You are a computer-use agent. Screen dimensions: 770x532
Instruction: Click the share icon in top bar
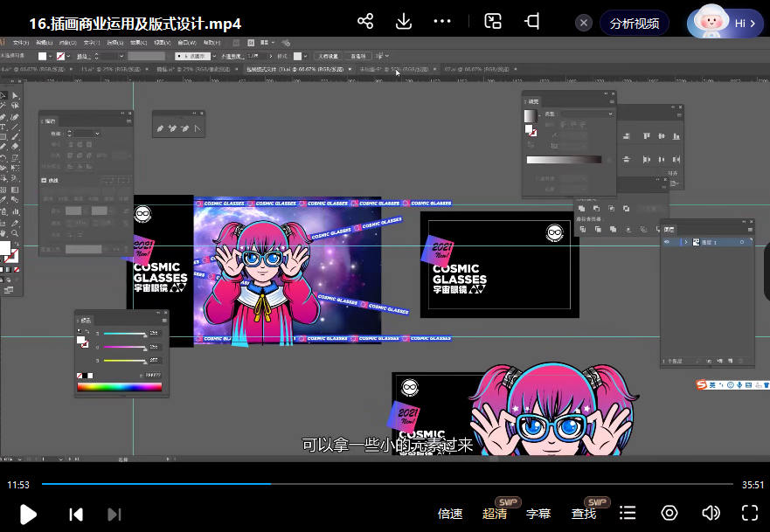(365, 22)
